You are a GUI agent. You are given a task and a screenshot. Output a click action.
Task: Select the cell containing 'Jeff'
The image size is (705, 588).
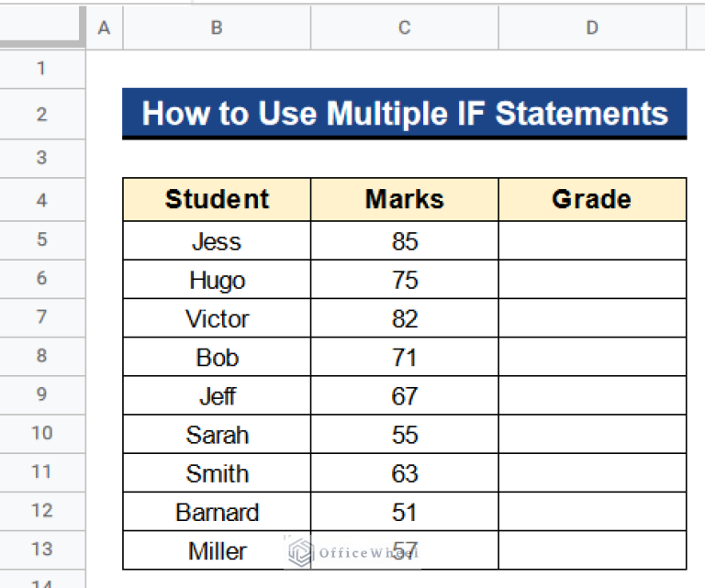pyautogui.click(x=217, y=396)
